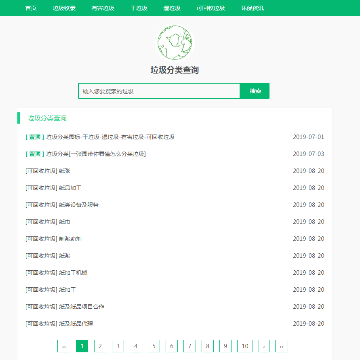
Task: Go to page 10 in pagination
Action: (245, 346)
